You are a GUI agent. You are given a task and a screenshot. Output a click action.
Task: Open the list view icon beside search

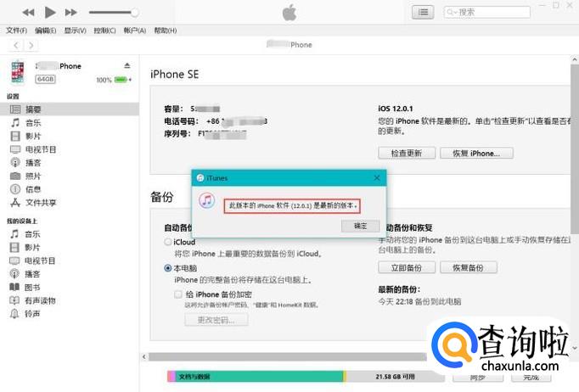[423, 12]
